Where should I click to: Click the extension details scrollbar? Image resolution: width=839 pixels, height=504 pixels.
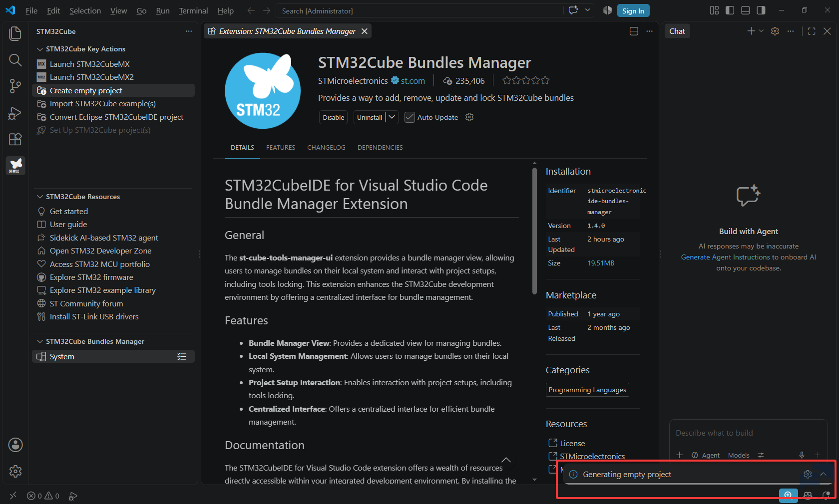point(534,231)
